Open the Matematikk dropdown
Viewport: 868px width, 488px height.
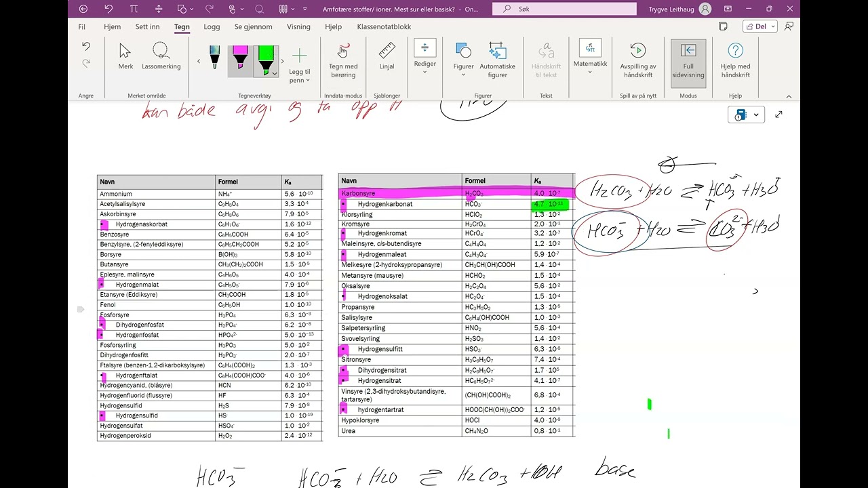[x=590, y=57]
